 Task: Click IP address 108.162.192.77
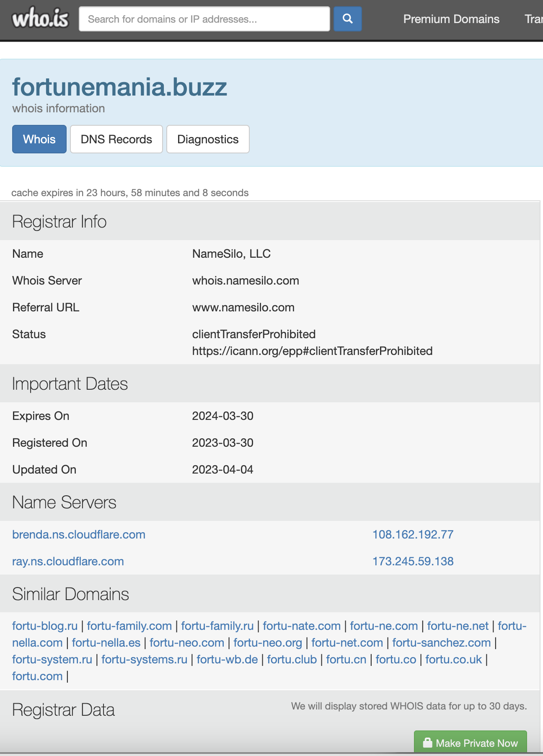[413, 535]
